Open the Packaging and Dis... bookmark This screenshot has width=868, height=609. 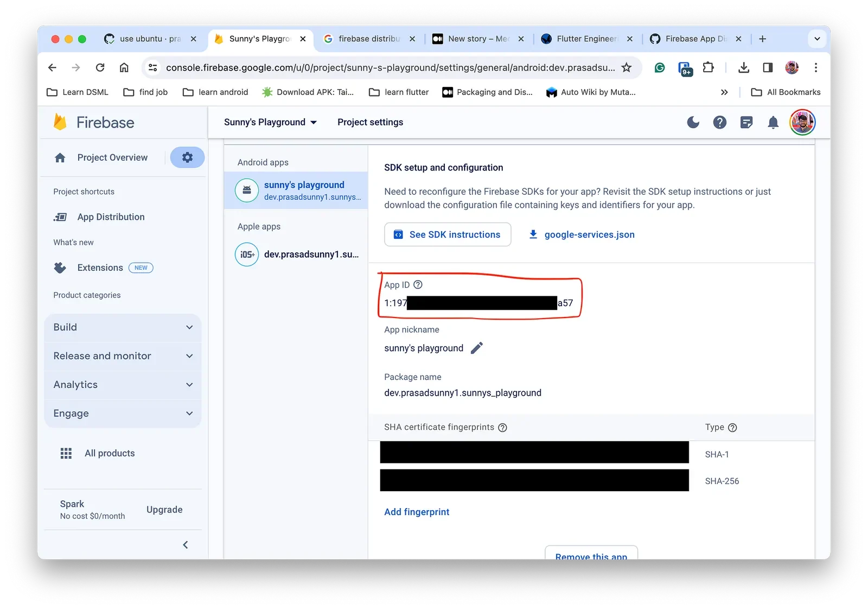(x=487, y=92)
